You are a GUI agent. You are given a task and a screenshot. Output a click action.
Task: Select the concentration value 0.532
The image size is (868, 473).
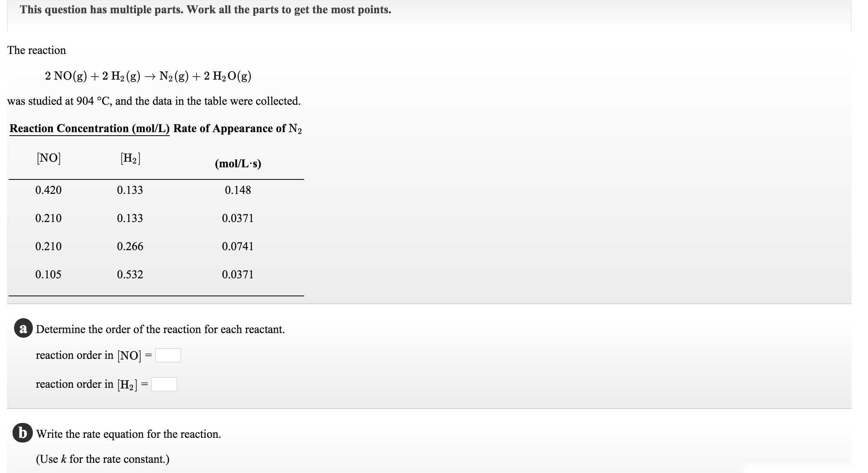[130, 274]
